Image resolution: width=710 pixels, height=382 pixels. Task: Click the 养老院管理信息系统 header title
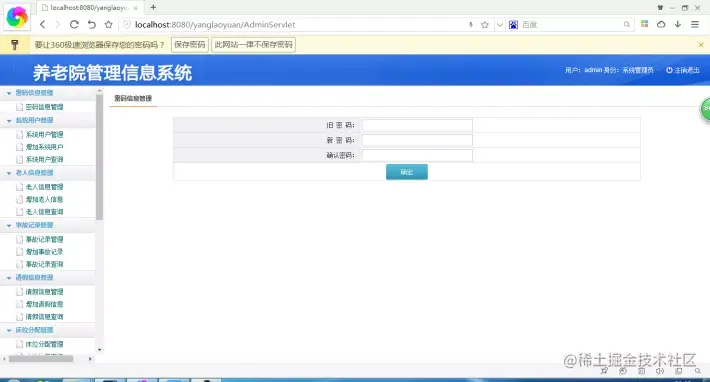112,73
